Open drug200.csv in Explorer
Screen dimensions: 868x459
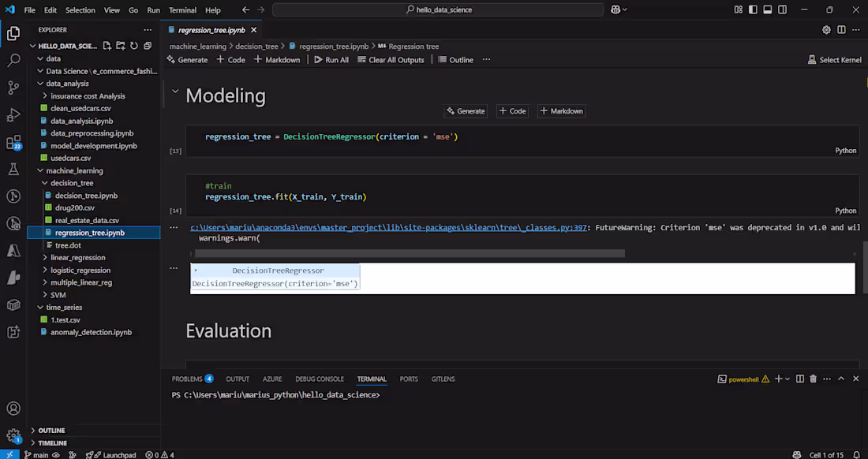point(75,208)
